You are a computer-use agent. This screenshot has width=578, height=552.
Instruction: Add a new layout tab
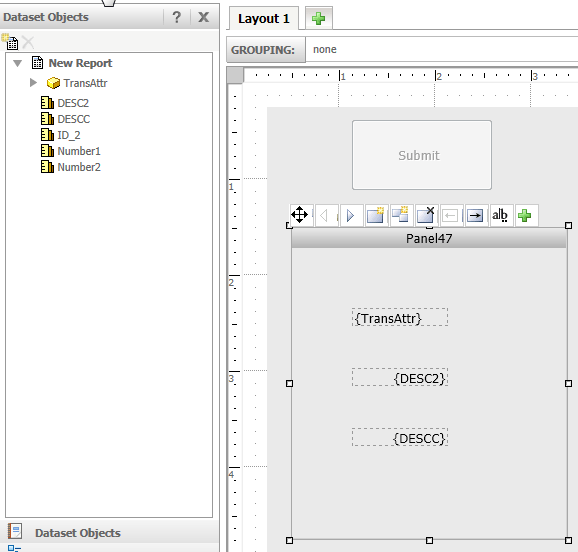[x=318, y=18]
